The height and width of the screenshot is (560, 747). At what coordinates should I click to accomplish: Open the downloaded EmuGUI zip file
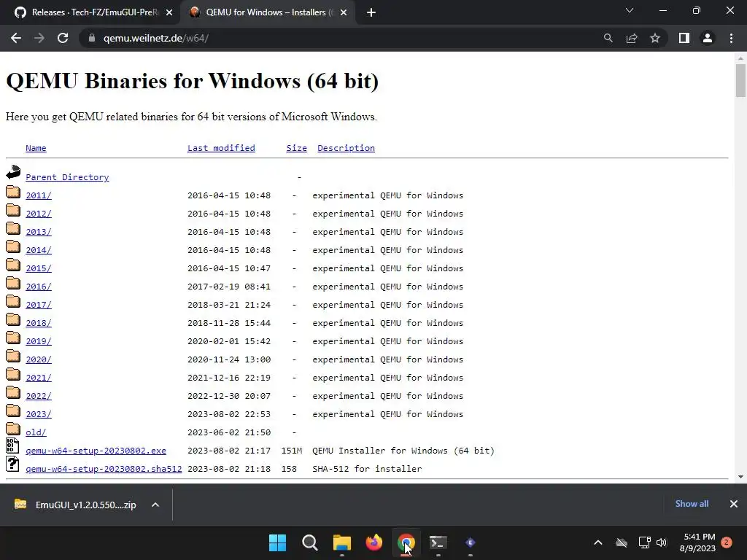point(76,505)
